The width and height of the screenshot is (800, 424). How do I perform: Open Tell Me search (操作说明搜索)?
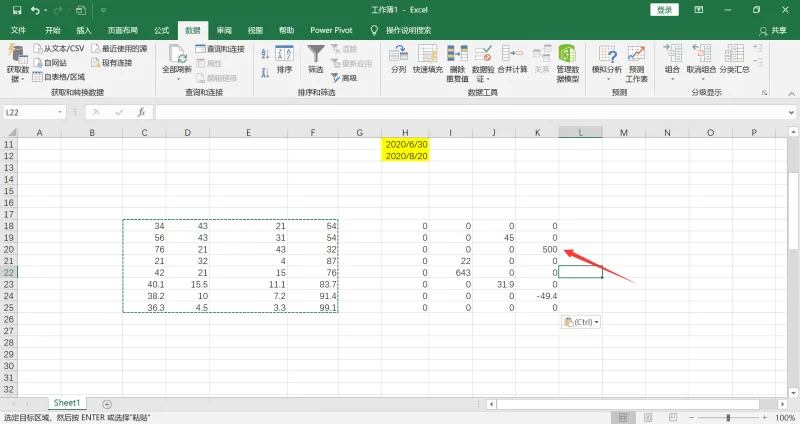(408, 31)
